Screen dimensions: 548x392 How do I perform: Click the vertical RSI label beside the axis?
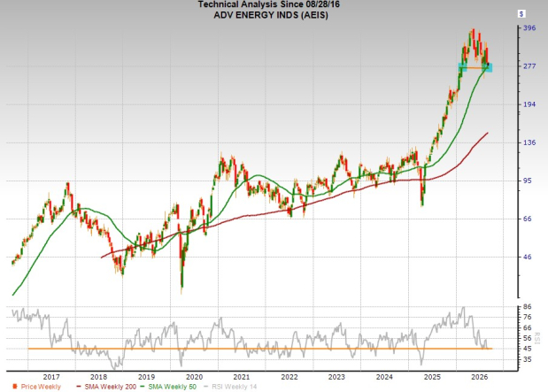click(538, 338)
